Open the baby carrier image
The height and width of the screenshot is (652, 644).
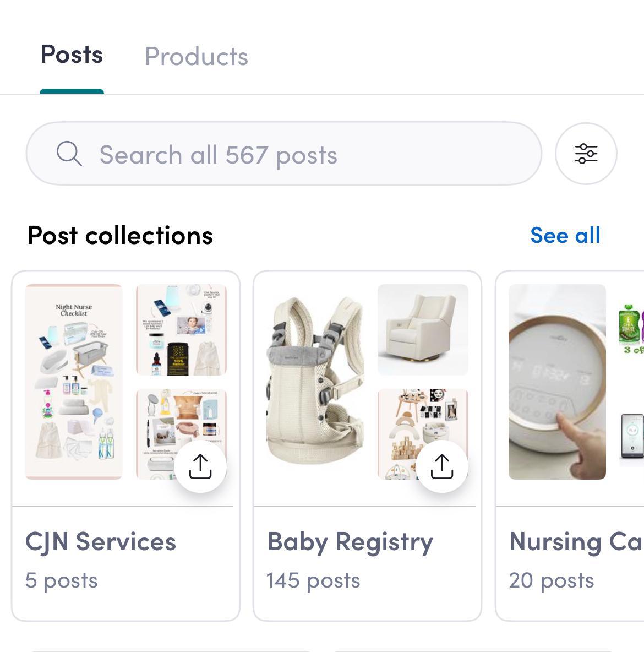pyautogui.click(x=315, y=382)
